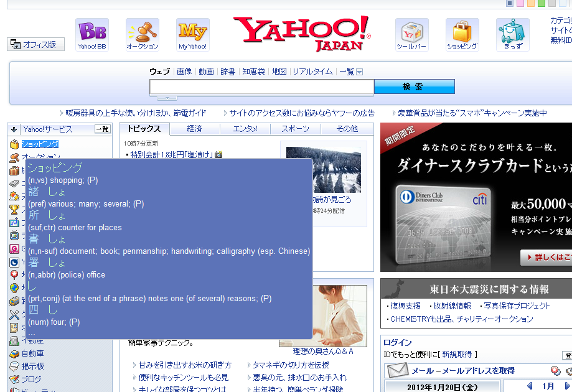The image size is (572, 392).
Task: Open the きっず robot icon
Action: coord(512,35)
